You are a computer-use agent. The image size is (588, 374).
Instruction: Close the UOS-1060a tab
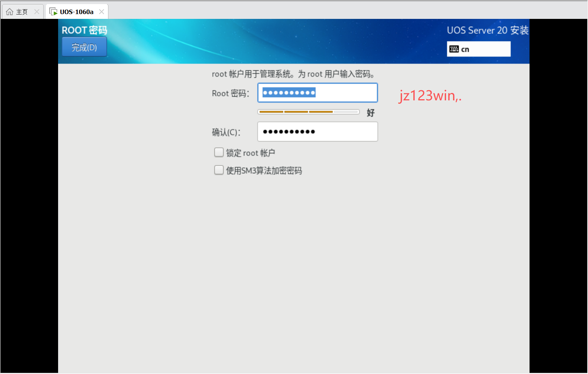click(x=101, y=12)
